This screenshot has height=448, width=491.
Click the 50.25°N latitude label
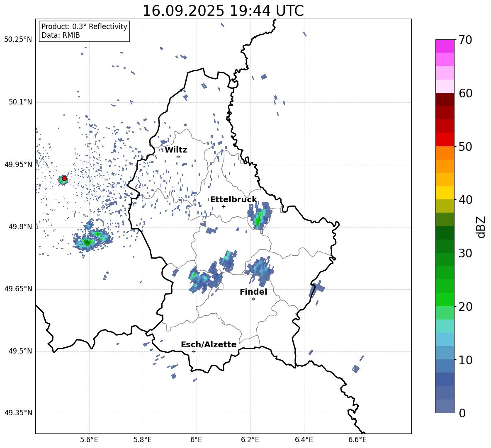pos(18,40)
